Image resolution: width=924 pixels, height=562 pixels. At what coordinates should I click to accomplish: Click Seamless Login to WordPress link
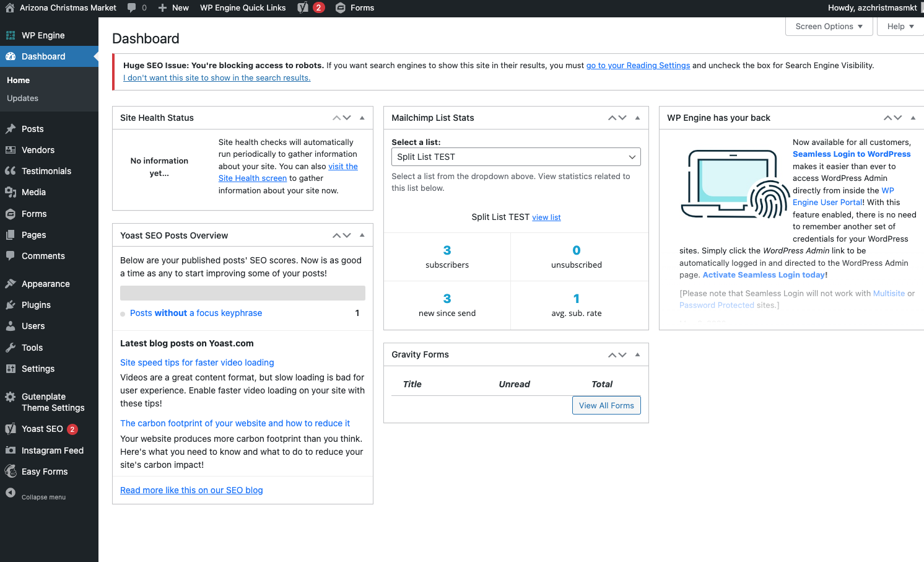(x=852, y=154)
